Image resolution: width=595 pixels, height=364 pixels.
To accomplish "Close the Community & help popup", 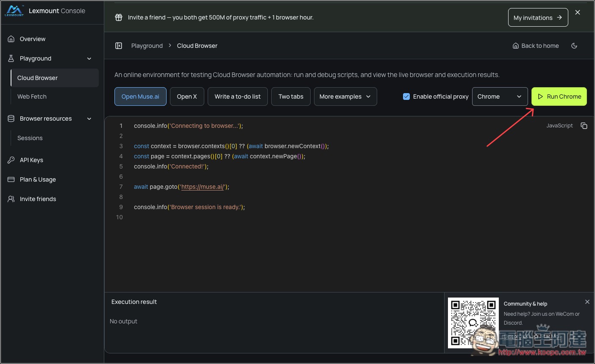I will tap(587, 302).
